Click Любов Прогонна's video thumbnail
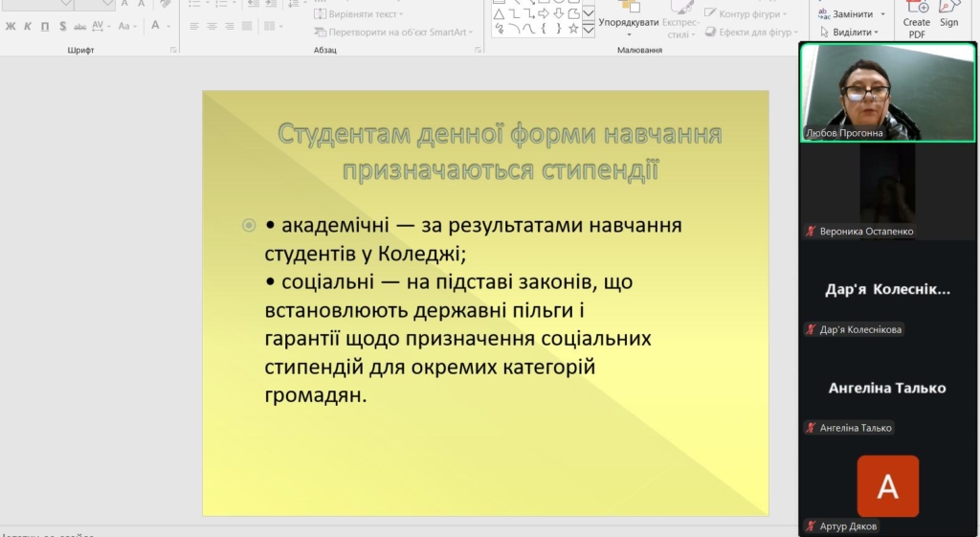 [x=887, y=93]
